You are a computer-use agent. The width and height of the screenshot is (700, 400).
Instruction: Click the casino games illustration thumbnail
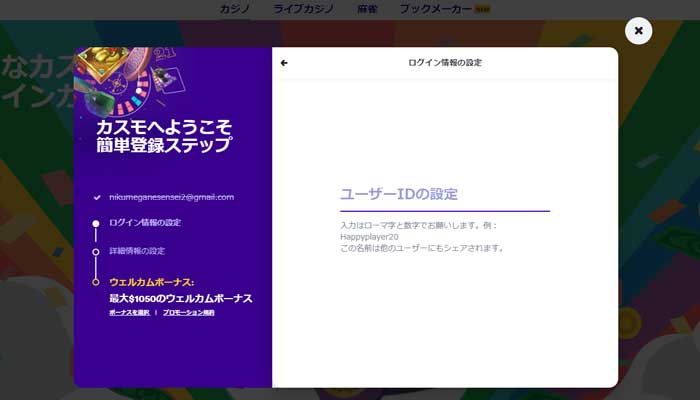click(130, 81)
